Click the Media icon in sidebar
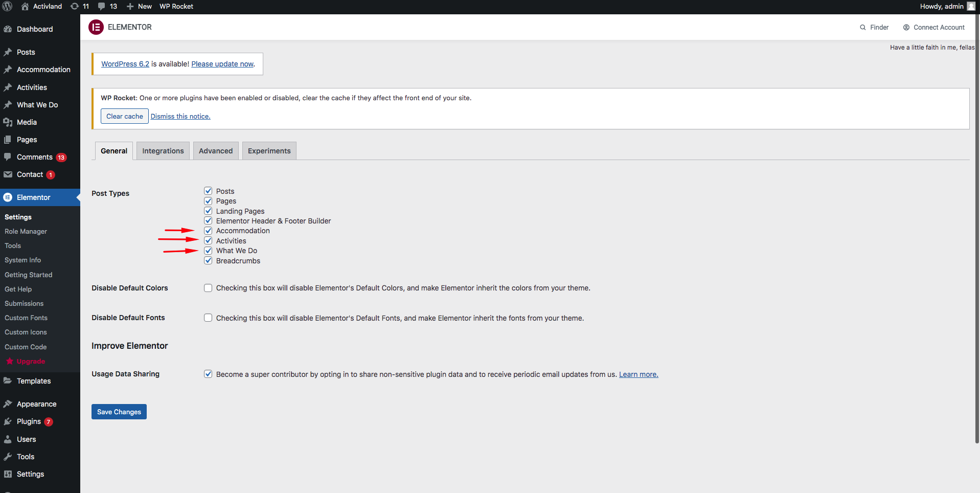Viewport: 980px width, 493px height. tap(8, 122)
